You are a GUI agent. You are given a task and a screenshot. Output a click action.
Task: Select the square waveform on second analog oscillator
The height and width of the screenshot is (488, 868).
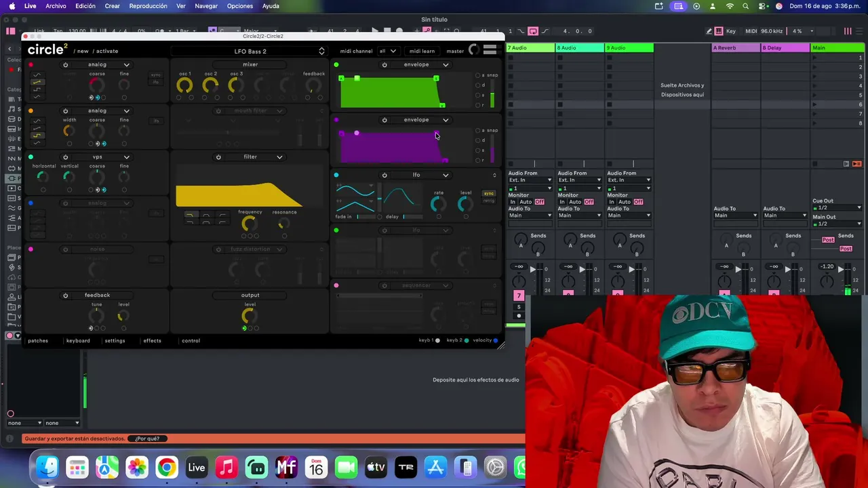pos(37,136)
